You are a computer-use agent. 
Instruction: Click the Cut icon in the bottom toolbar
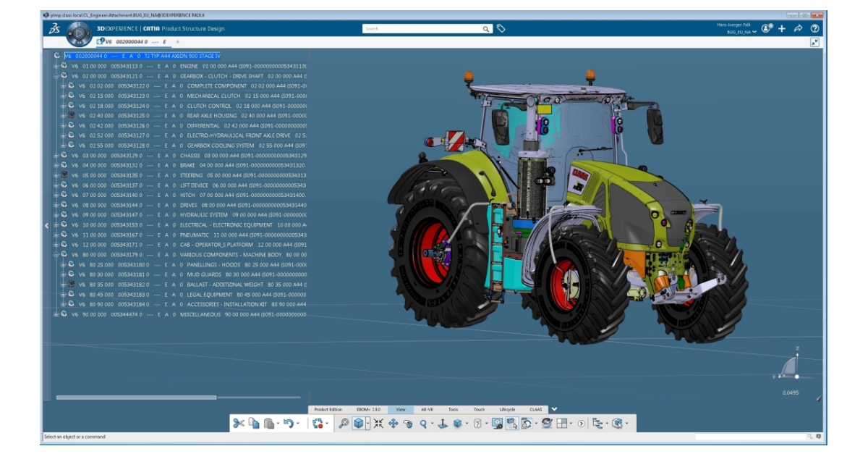239,422
